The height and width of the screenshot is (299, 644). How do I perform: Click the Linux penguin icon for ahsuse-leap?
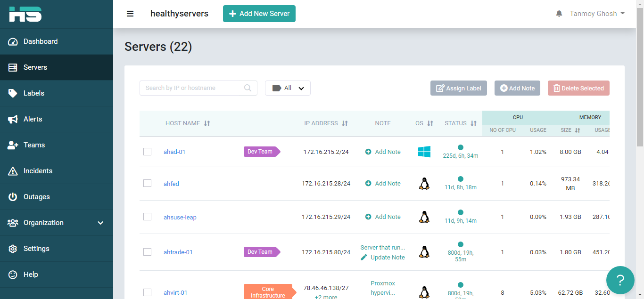(x=424, y=217)
